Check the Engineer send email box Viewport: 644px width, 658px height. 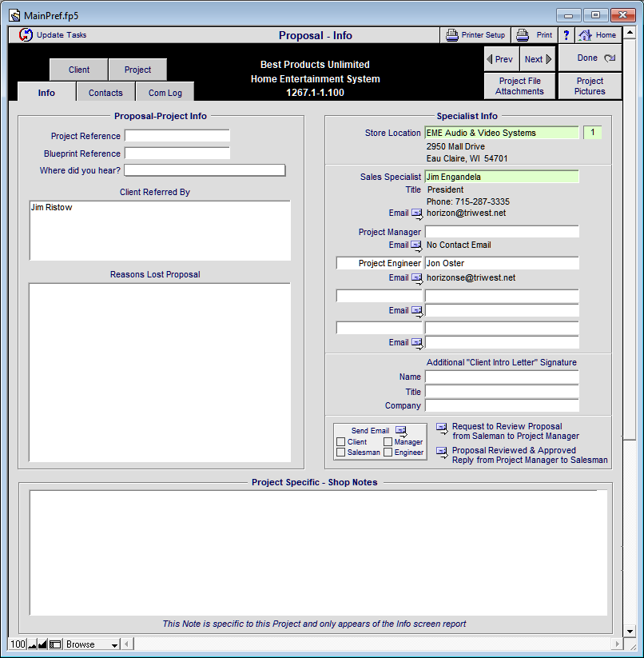pos(388,453)
